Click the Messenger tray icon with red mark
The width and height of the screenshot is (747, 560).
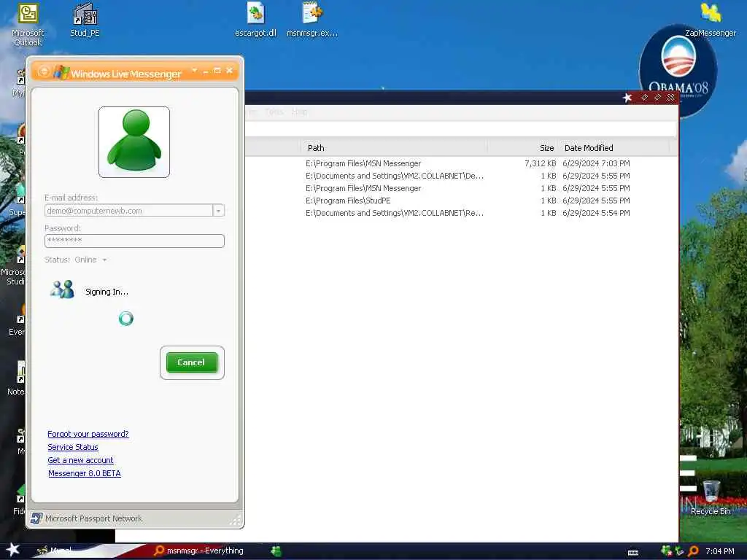coord(667,551)
